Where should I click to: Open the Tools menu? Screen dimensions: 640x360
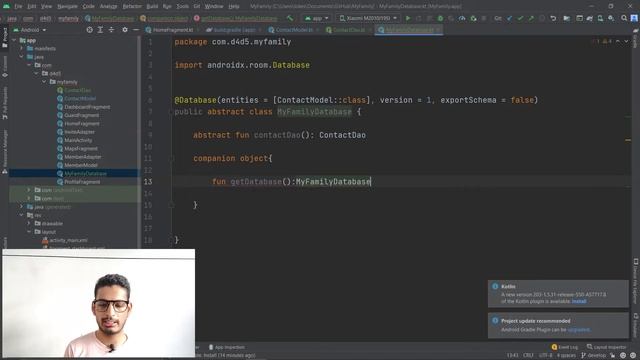[182, 7]
